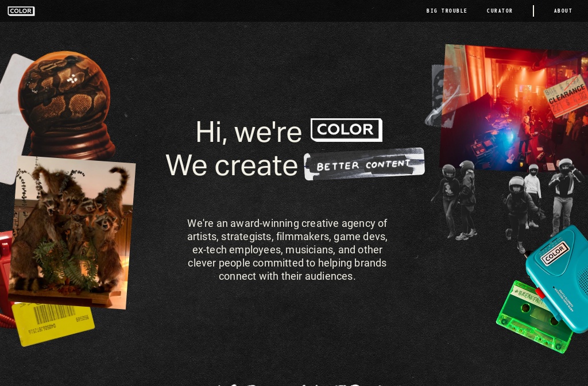The height and width of the screenshot is (386, 588).
Task: Click the yellow barcode card
Action: pyautogui.click(x=52, y=324)
